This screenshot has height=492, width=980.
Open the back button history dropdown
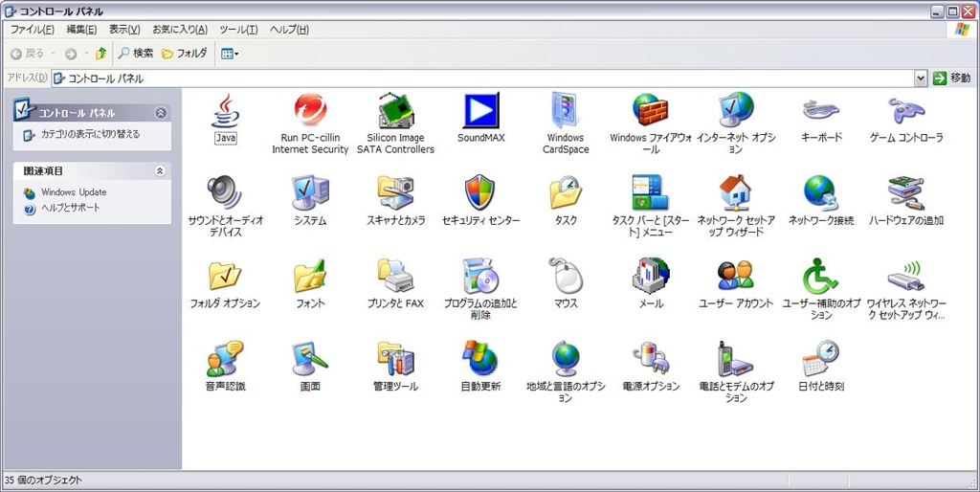[x=53, y=54]
